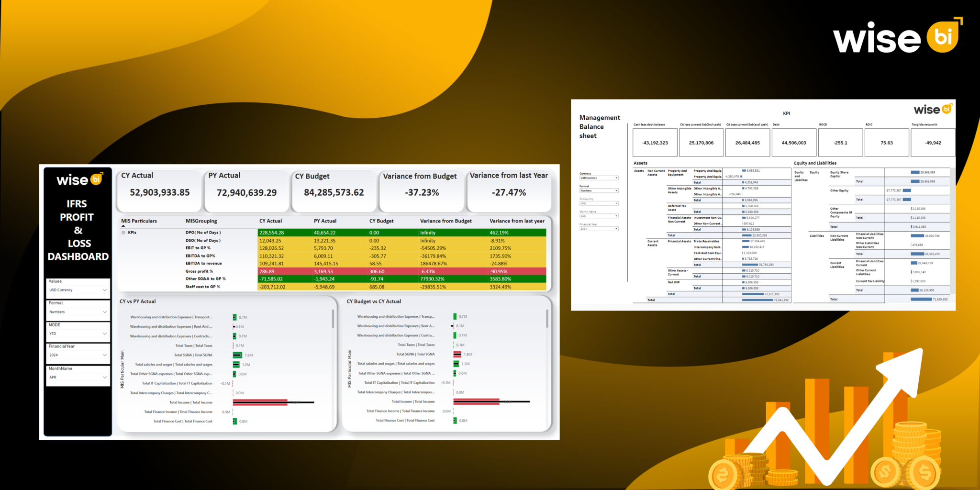980x490 pixels.
Task: Collapse the KPIs group using the minus icon
Action: coord(123,232)
